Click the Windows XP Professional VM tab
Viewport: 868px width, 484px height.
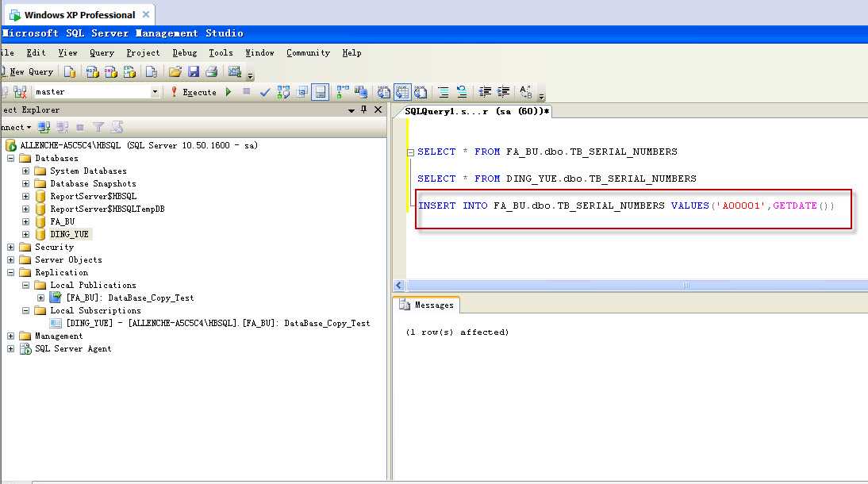[79, 15]
